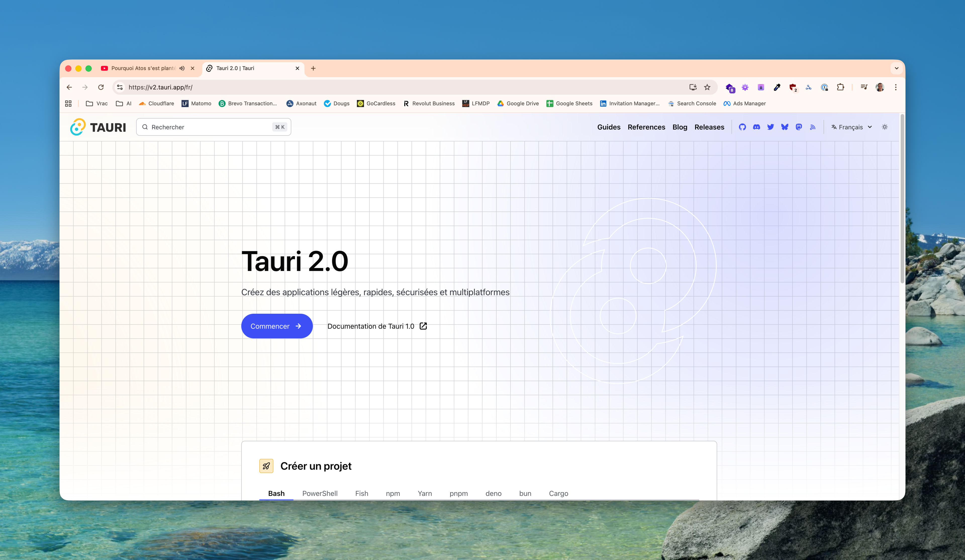Viewport: 965px width, 560px height.
Task: Open Tauri's GitHub icon link
Action: [742, 127]
